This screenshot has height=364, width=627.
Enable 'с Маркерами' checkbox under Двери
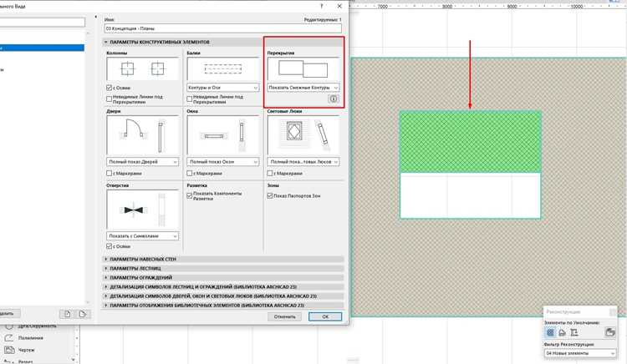(x=110, y=173)
